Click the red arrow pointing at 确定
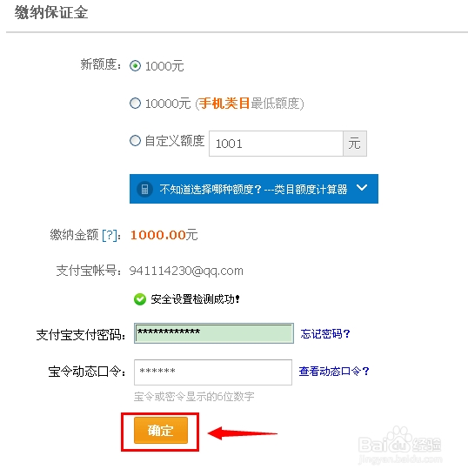 pos(243,433)
